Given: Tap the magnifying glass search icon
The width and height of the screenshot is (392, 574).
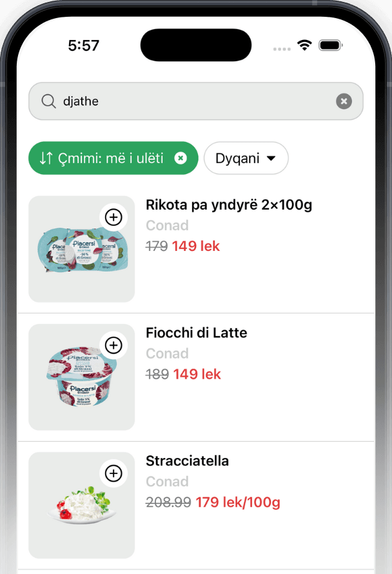Looking at the screenshot, I should point(48,101).
